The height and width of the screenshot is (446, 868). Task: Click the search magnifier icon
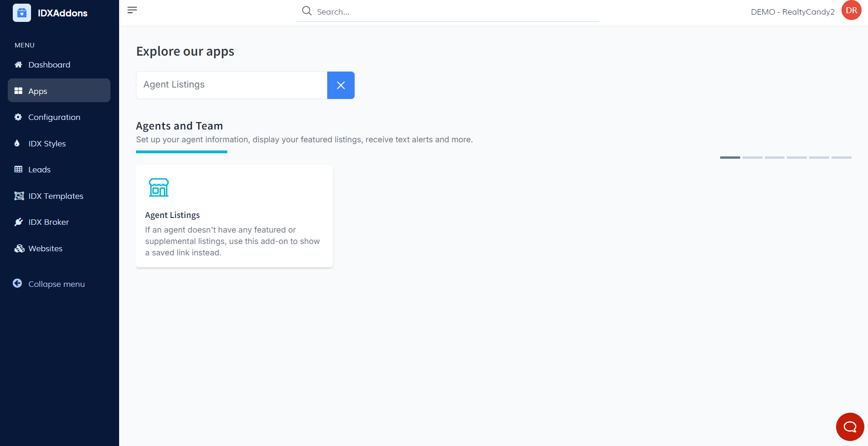click(x=307, y=11)
